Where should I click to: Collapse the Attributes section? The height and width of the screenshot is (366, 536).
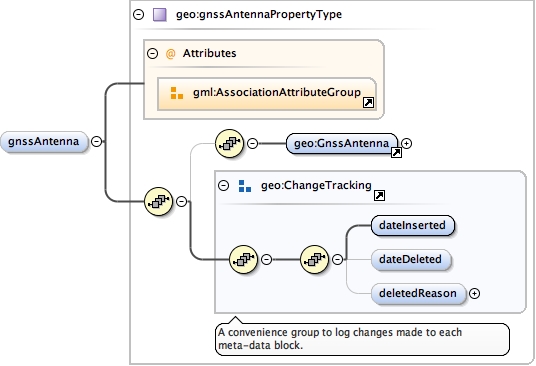tap(152, 53)
